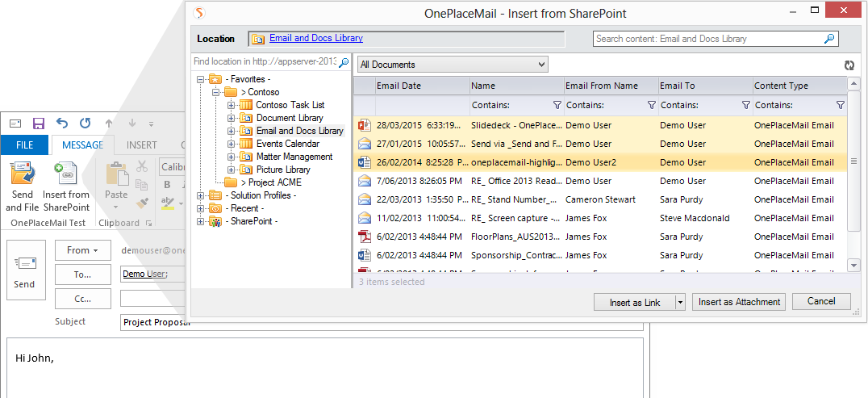The height and width of the screenshot is (398, 868).
Task: Click the Insert as Attachment button
Action: 739,302
